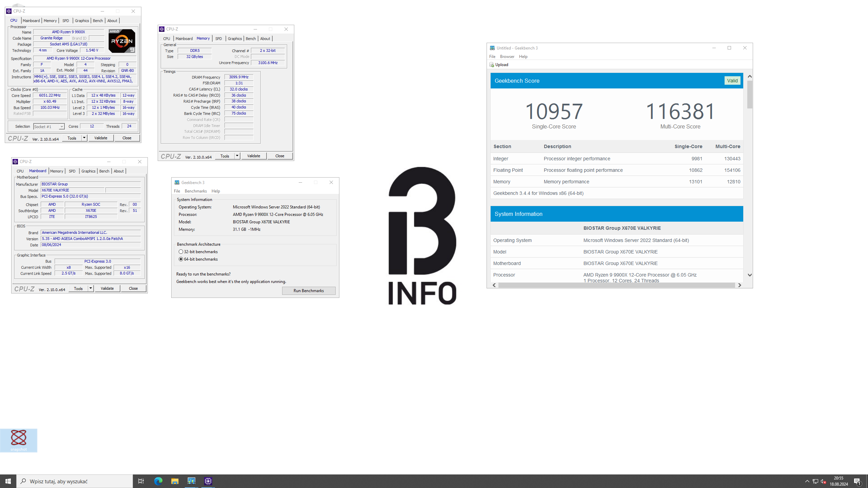Click CPU-Z app icon in CPU window title
Viewport: 868px width, 488px height.
pyautogui.click(x=9, y=11)
